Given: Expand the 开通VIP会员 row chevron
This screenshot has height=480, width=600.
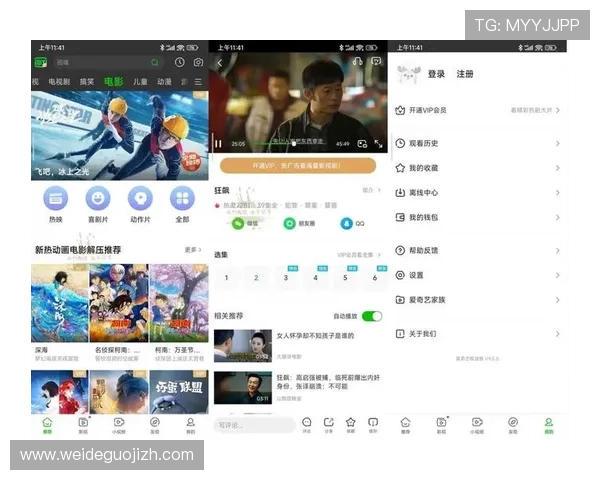Looking at the screenshot, I should (x=558, y=110).
